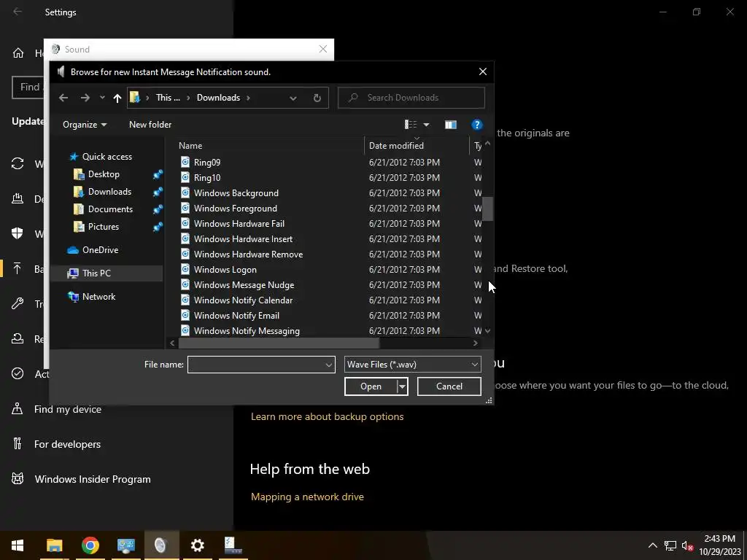Select Windows Foreground file icon
The image size is (747, 560).
point(185,208)
